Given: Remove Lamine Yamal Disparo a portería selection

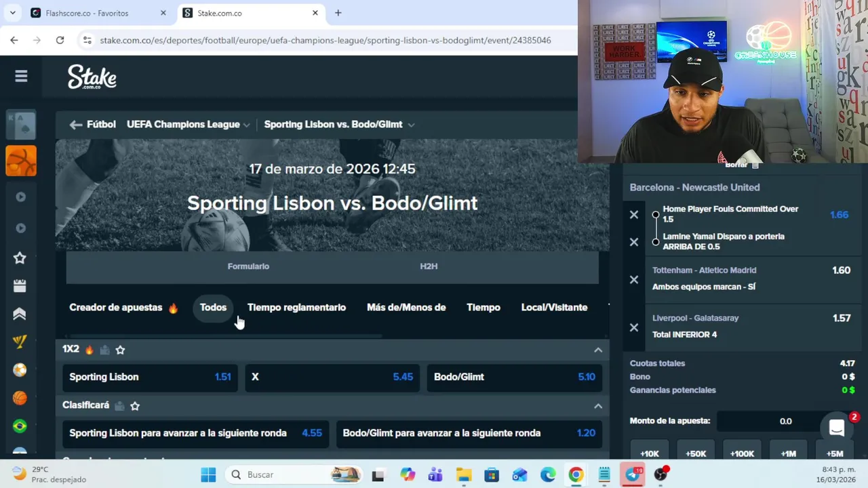Looking at the screenshot, I should 634,242.
